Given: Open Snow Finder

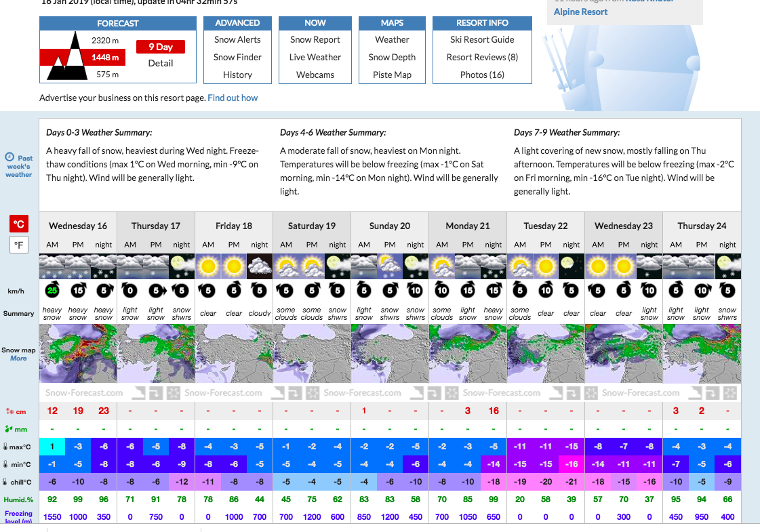Looking at the screenshot, I should click(237, 57).
